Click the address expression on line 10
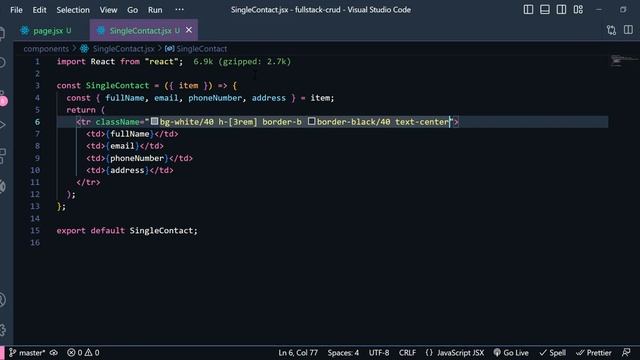Image resolution: width=640 pixels, height=360 pixels. (x=127, y=170)
